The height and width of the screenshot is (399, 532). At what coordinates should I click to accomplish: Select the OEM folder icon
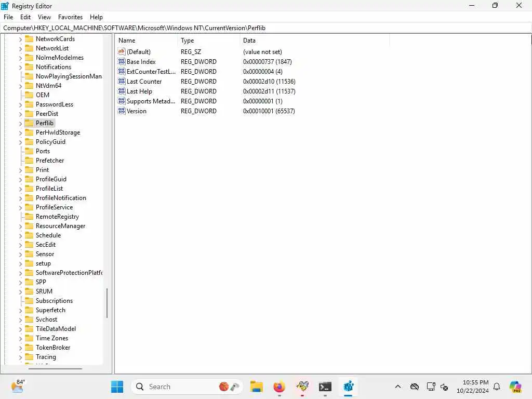tap(30, 95)
